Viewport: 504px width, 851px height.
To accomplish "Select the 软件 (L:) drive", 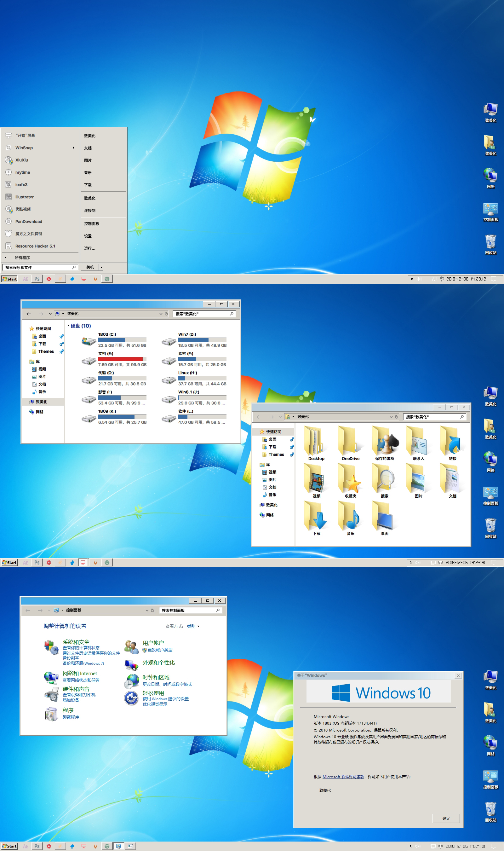I will pos(194,417).
